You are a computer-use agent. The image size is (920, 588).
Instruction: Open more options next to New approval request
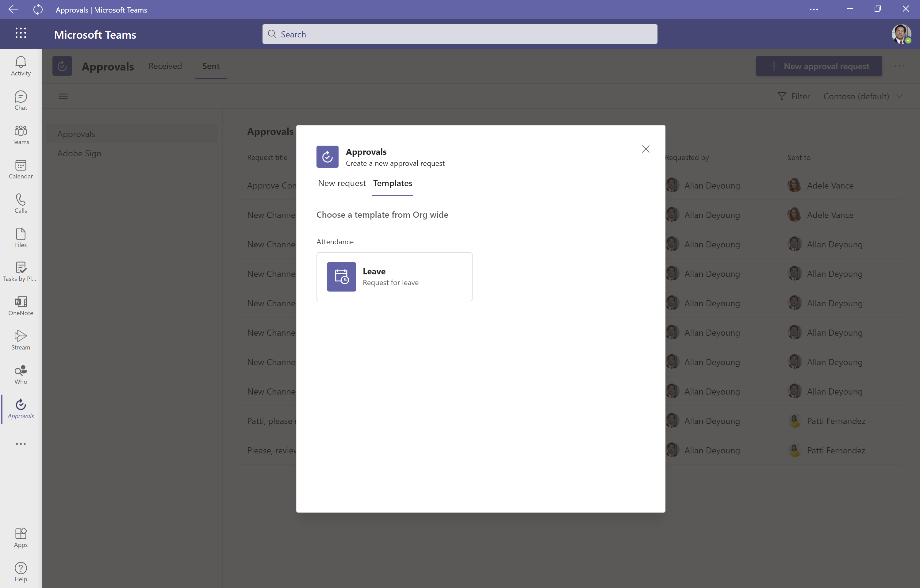[x=899, y=66]
